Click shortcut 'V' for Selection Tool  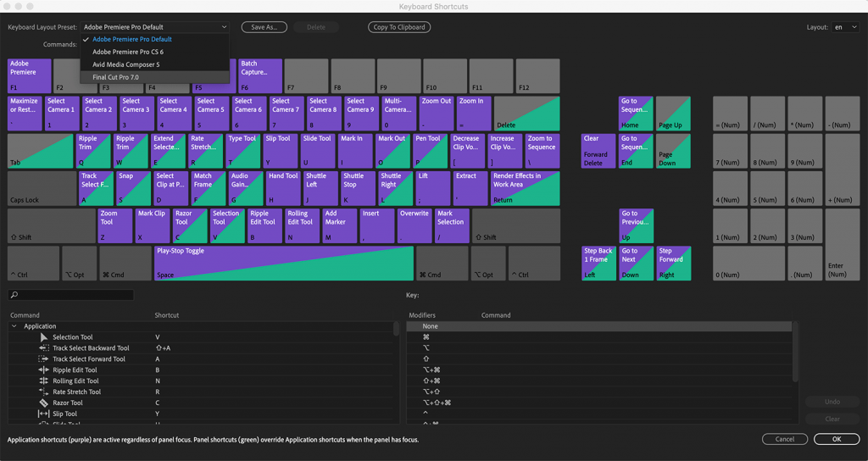click(x=157, y=337)
